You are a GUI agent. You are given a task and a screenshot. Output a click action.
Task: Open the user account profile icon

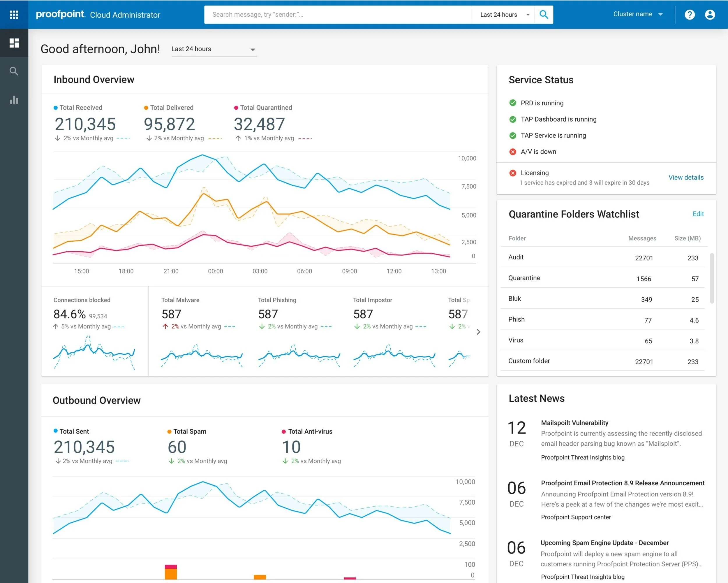[x=710, y=15]
